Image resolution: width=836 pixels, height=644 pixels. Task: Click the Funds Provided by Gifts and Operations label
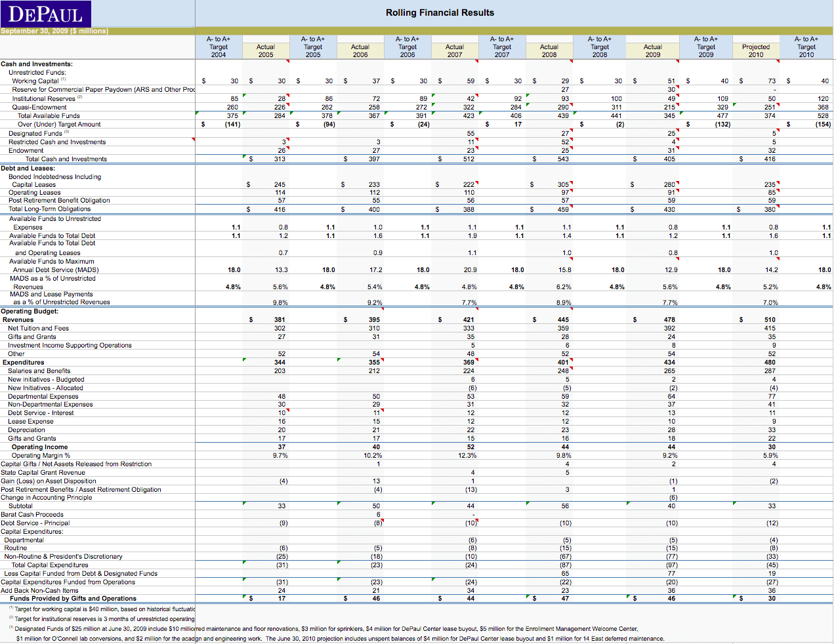(73, 598)
